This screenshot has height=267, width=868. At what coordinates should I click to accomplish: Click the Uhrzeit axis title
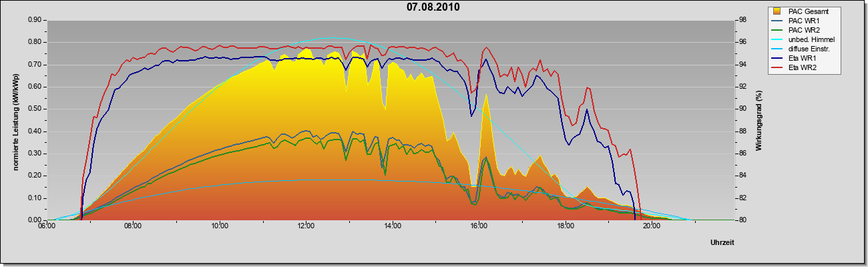722,243
